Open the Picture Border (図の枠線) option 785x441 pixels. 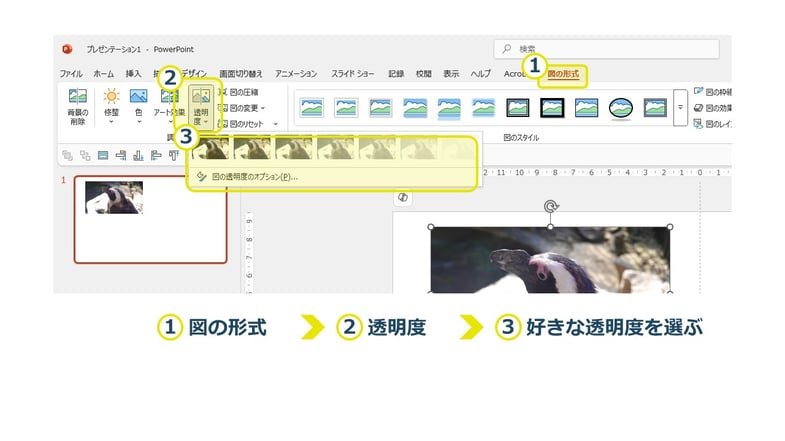[712, 92]
